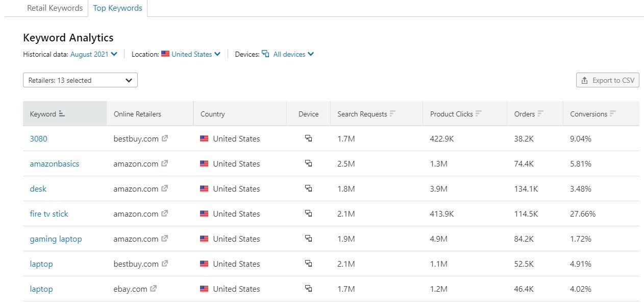This screenshot has width=644, height=305.
Task: Click external link icon in fire tv stick row
Action: [164, 213]
